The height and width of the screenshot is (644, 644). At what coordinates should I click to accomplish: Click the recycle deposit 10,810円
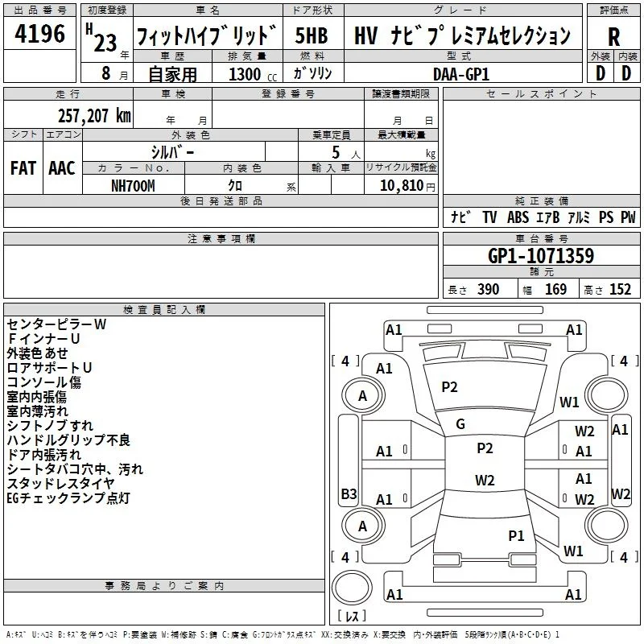click(x=407, y=186)
